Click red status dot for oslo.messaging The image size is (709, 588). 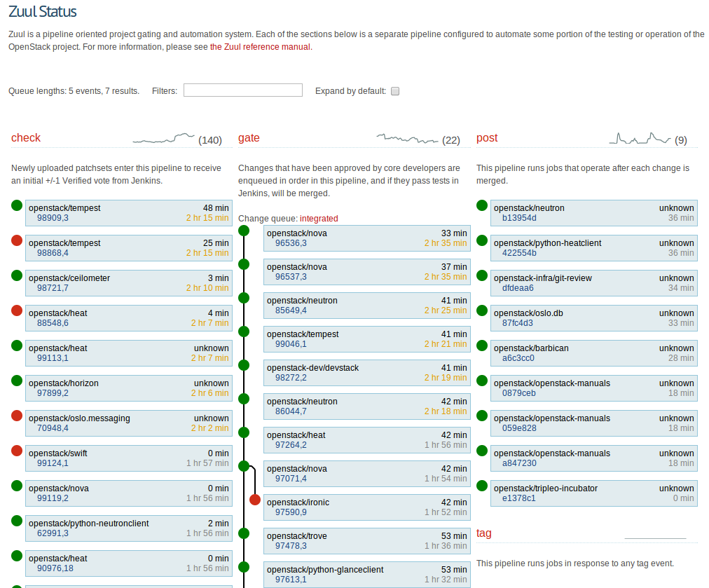pyautogui.click(x=17, y=416)
